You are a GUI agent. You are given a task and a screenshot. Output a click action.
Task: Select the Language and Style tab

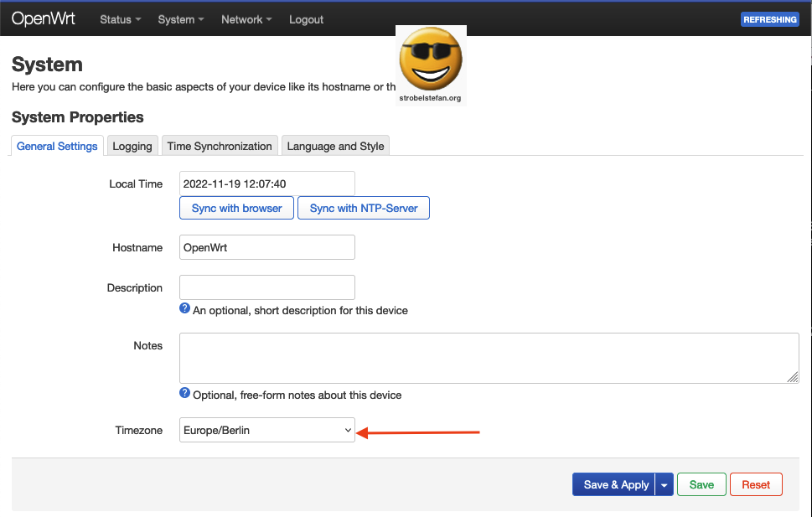coord(335,146)
